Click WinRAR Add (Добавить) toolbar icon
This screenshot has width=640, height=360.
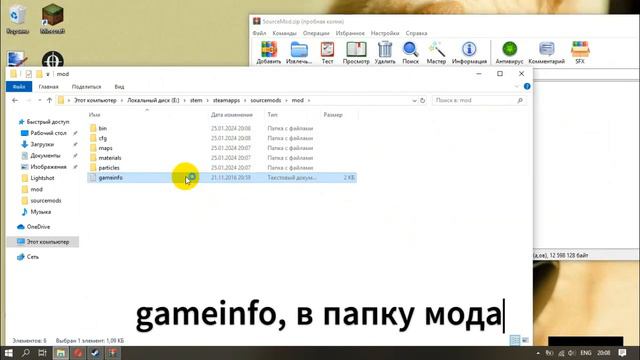click(269, 53)
